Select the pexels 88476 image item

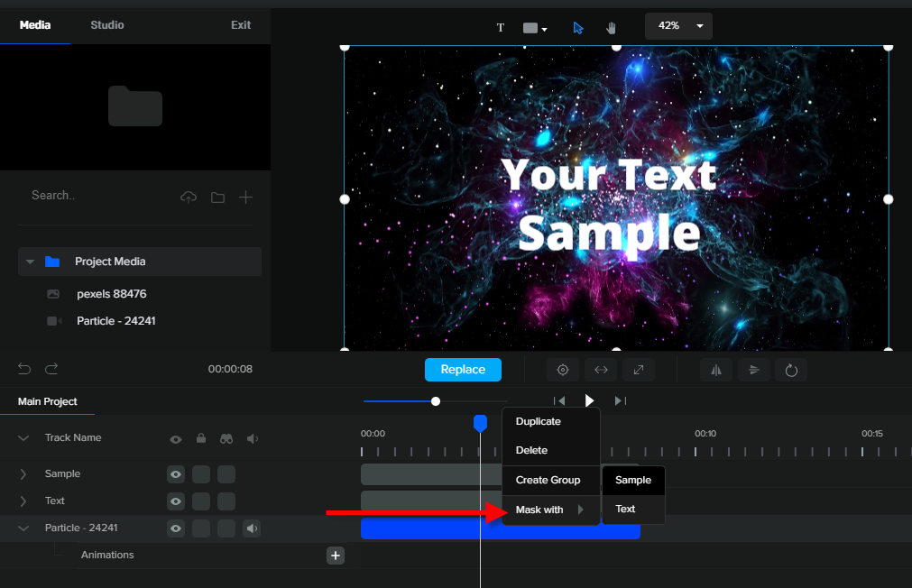tap(112, 294)
